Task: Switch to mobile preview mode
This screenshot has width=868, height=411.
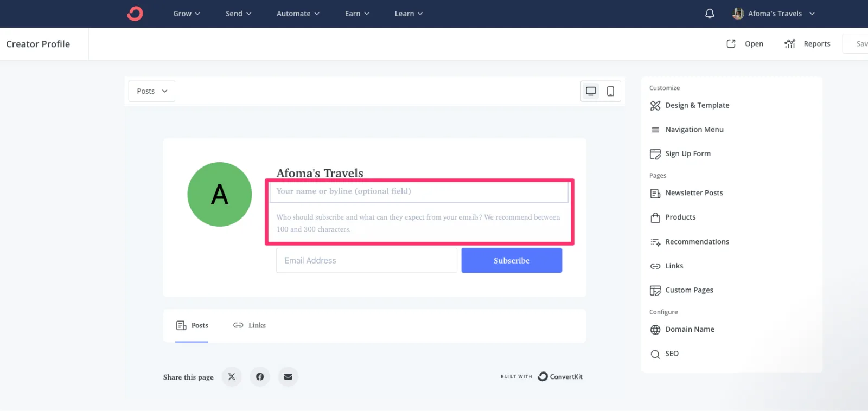Action: (x=610, y=91)
